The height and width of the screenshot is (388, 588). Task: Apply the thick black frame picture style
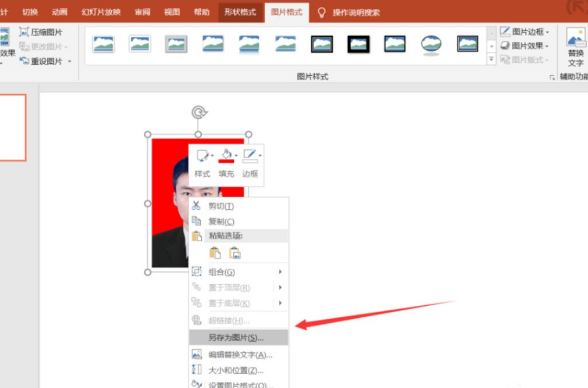pyautogui.click(x=358, y=44)
